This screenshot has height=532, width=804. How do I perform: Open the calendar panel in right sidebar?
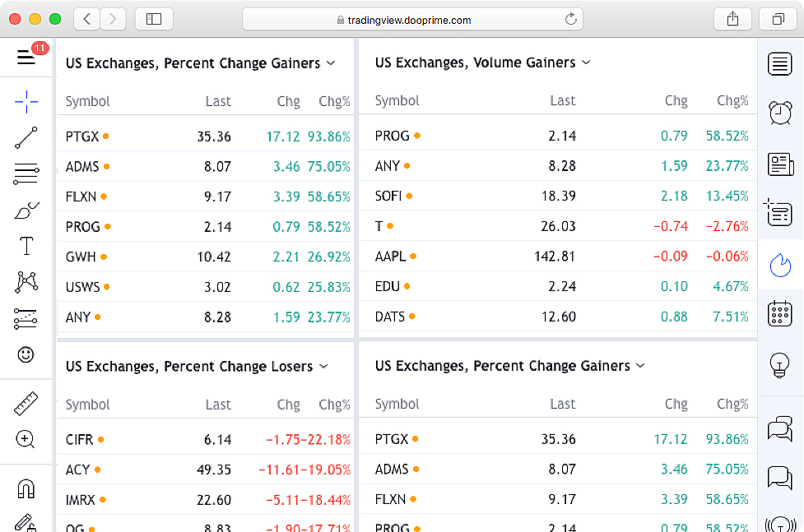pos(779,313)
